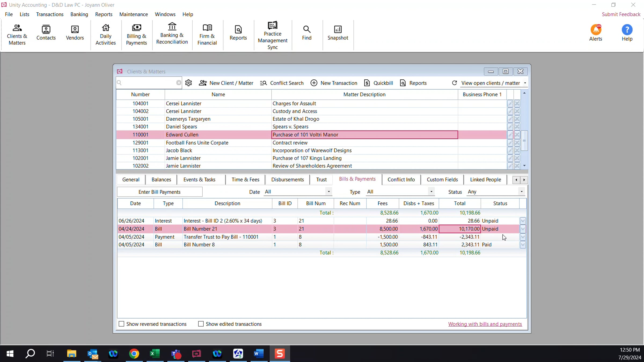Enable Show edited transactions checkbox
This screenshot has height=362, width=644.
point(201,324)
